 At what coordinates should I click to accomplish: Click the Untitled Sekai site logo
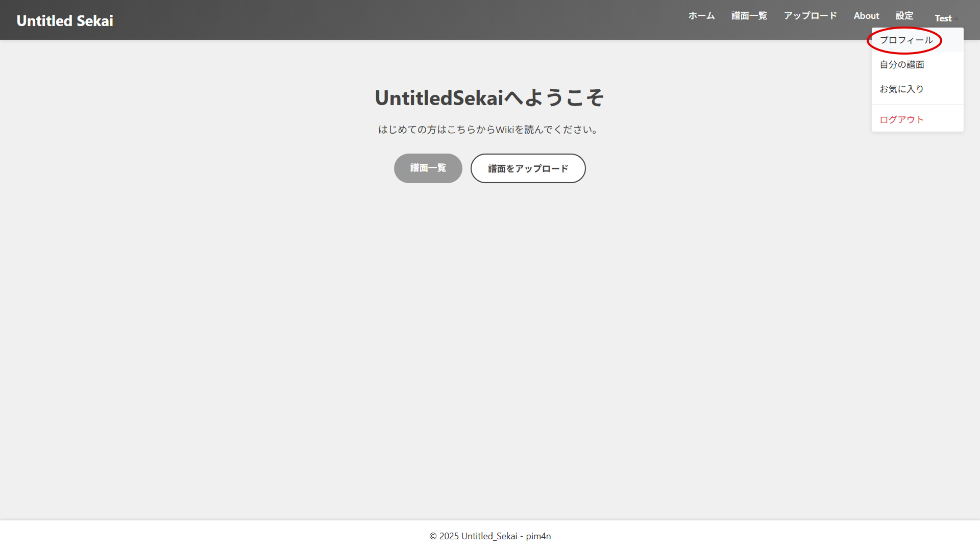click(64, 20)
